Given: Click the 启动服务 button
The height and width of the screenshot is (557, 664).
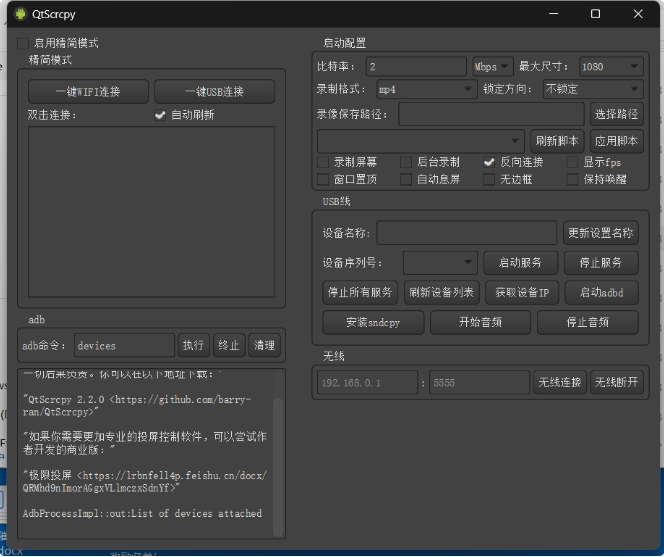Looking at the screenshot, I should pos(520,263).
